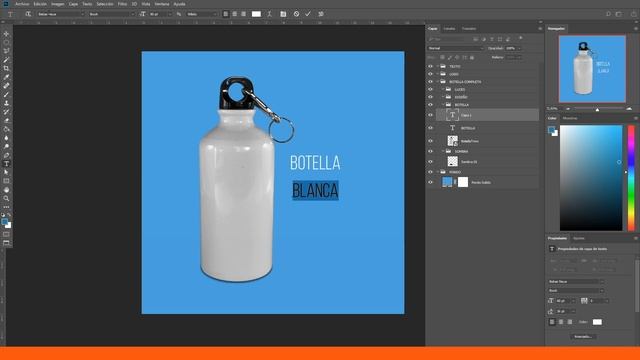Select the Brush tool
The width and height of the screenshot is (640, 360).
[x=6, y=95]
